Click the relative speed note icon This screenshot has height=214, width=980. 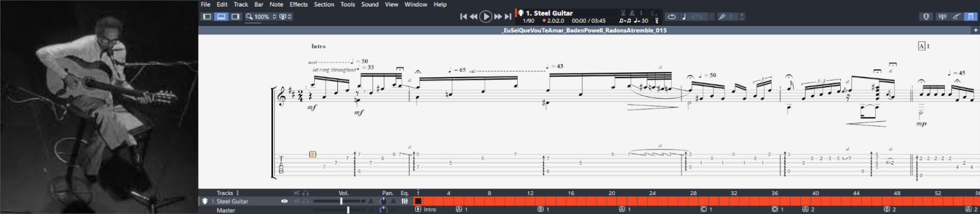[684, 17]
